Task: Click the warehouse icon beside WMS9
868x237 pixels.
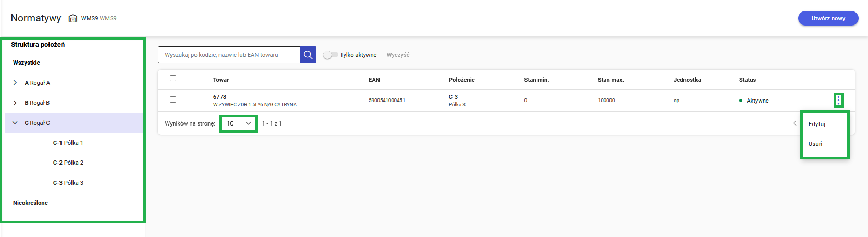Action: pyautogui.click(x=73, y=18)
